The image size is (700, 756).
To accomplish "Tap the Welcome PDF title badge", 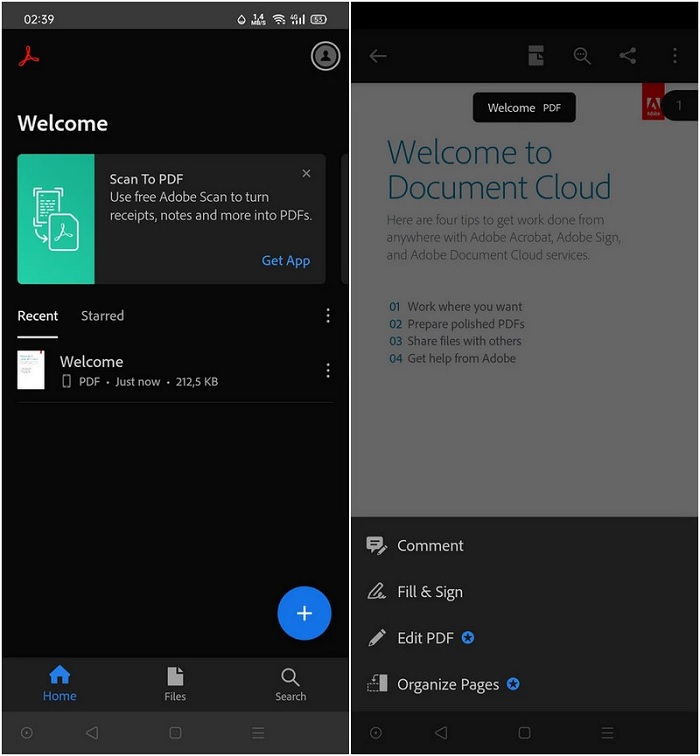I will click(524, 108).
